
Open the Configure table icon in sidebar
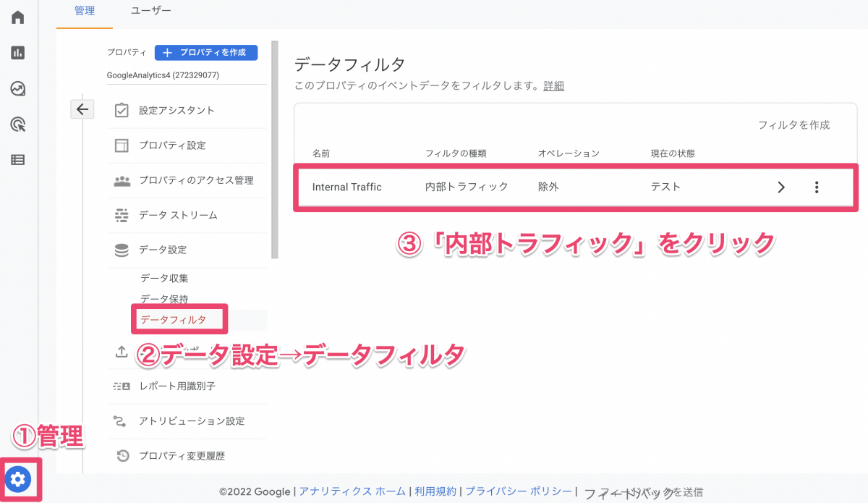coord(17,160)
